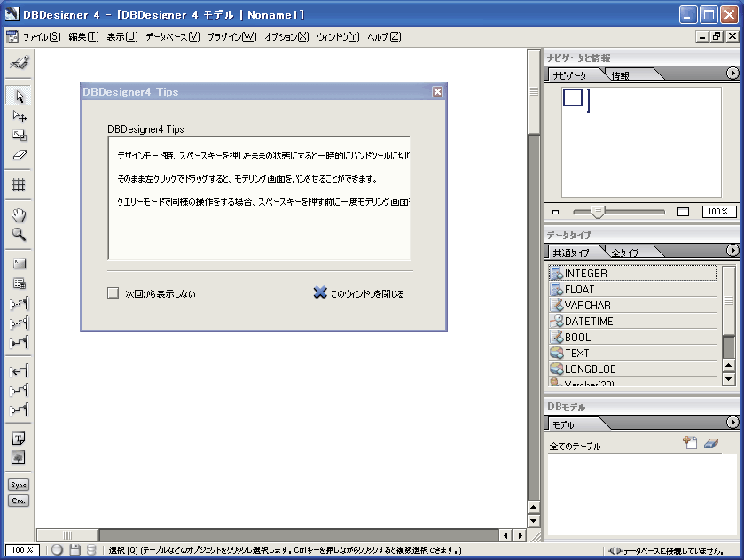Select the first relation tool below table tool
Screen dimensions: 744x560
coord(19,303)
